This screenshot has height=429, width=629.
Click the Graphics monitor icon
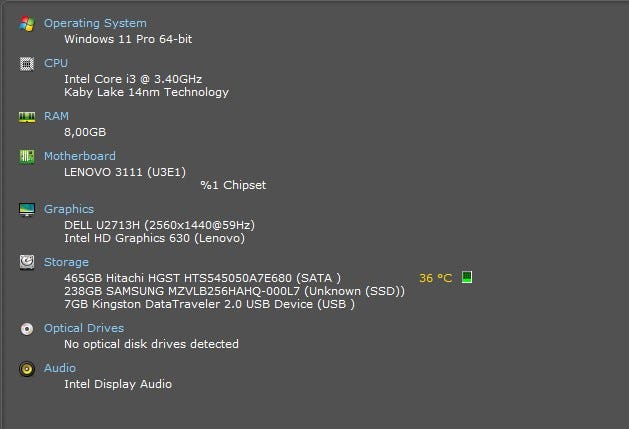pos(26,209)
